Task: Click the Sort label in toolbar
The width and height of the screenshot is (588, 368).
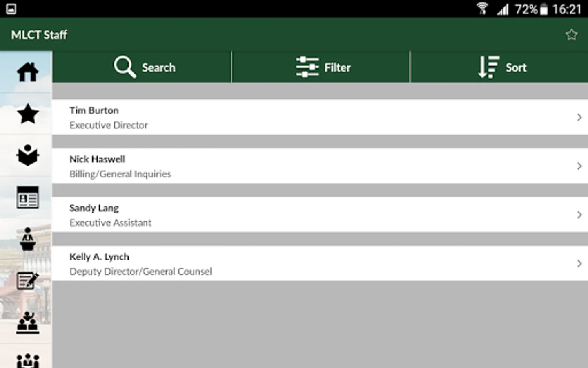Action: 516,67
